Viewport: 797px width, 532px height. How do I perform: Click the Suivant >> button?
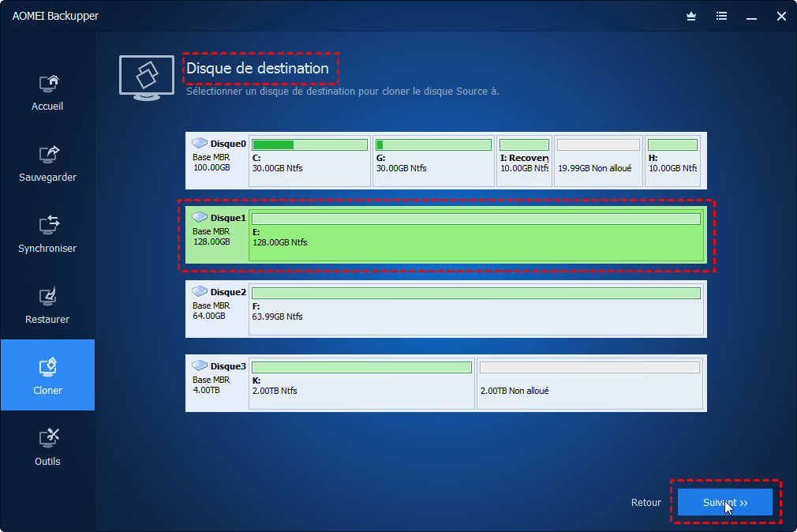click(x=725, y=502)
